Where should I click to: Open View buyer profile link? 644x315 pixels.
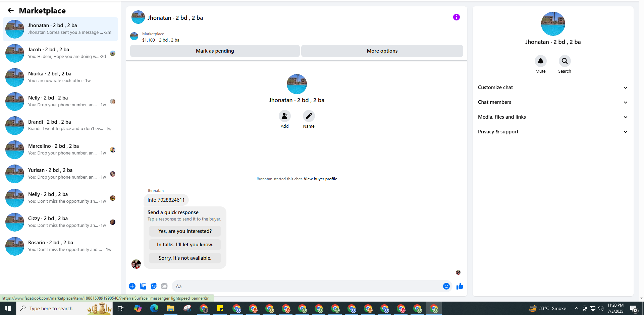[x=320, y=179]
